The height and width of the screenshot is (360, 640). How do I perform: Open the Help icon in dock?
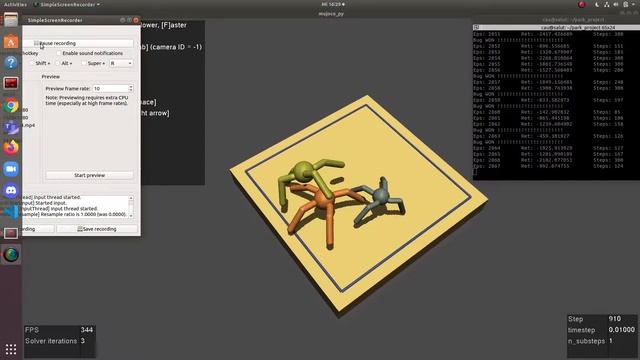11,62
